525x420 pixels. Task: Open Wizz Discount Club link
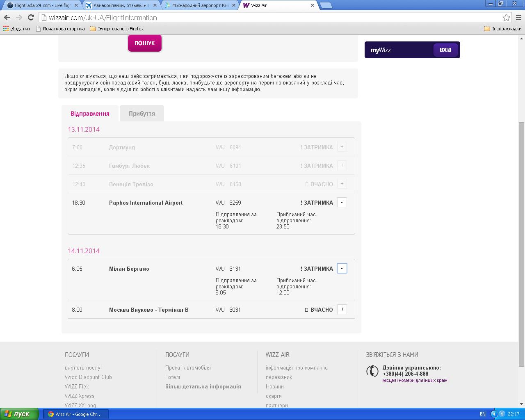coord(88,377)
